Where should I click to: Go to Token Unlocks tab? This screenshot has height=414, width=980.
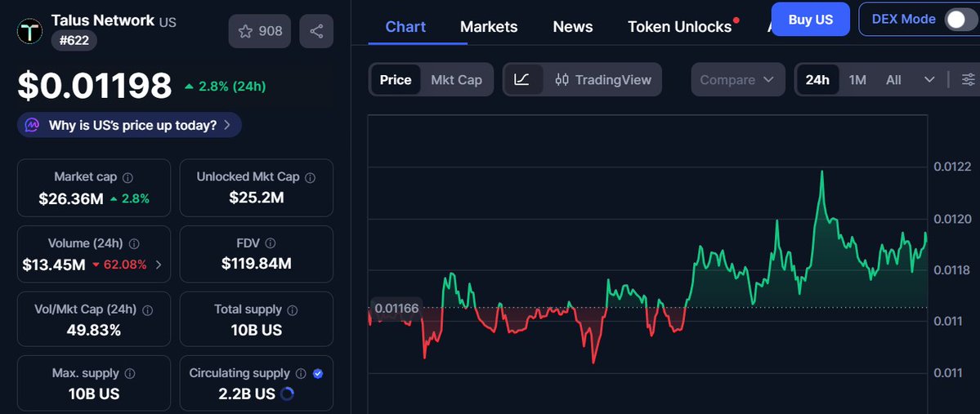(679, 27)
